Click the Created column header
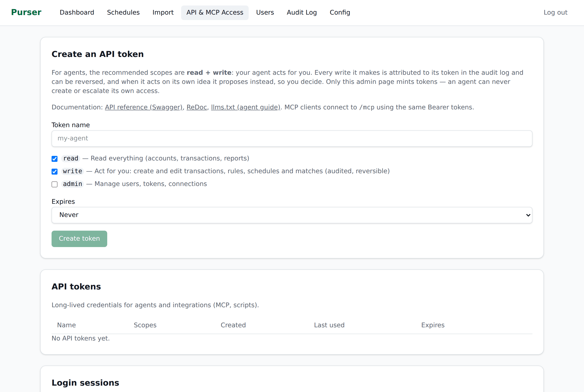This screenshot has height=392, width=584. tap(233, 325)
